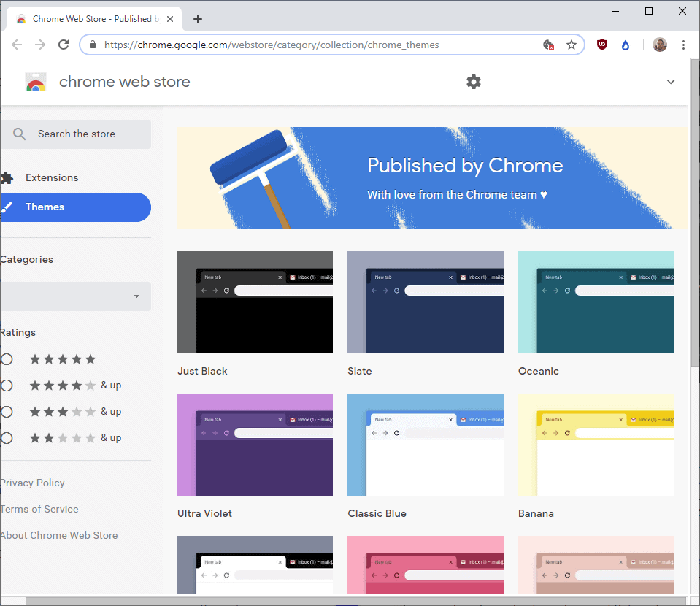Open the Chrome Web Store settings gear
The height and width of the screenshot is (606, 700).
point(473,82)
